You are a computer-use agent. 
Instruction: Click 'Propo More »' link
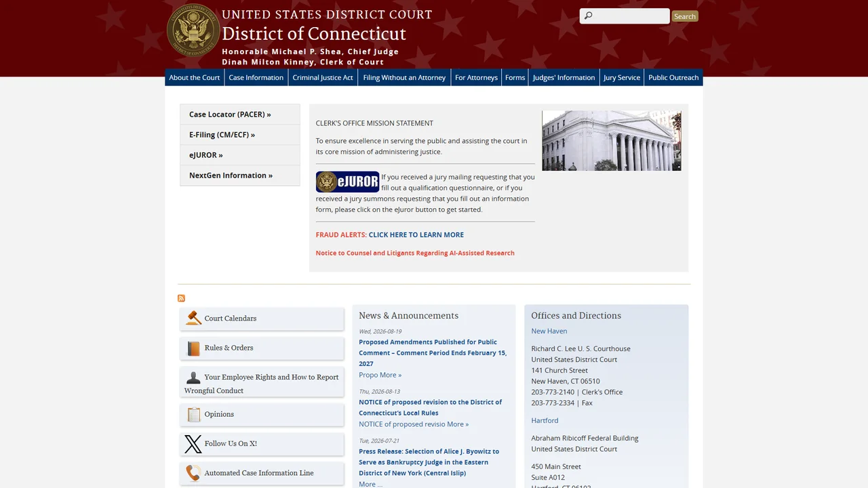pos(380,375)
